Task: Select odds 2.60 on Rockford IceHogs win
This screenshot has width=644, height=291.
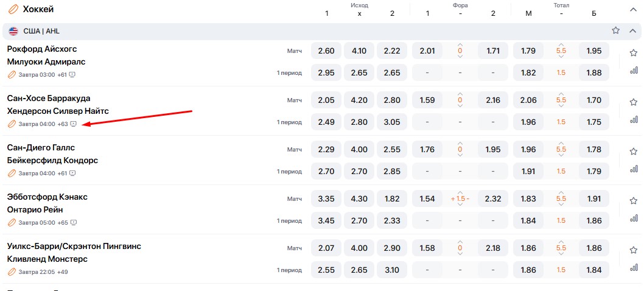Action: [x=326, y=51]
